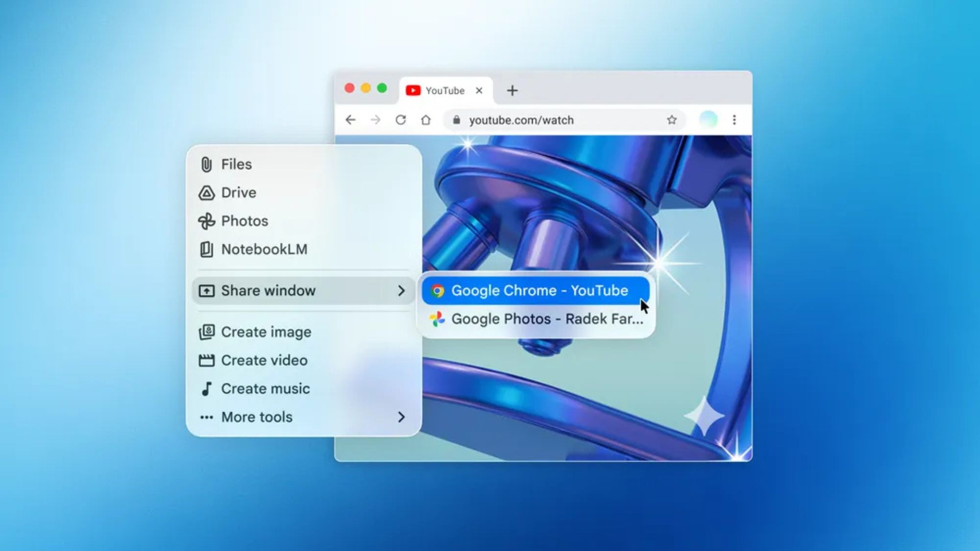980x551 pixels.
Task: Click the Create image icon
Action: tap(206, 332)
